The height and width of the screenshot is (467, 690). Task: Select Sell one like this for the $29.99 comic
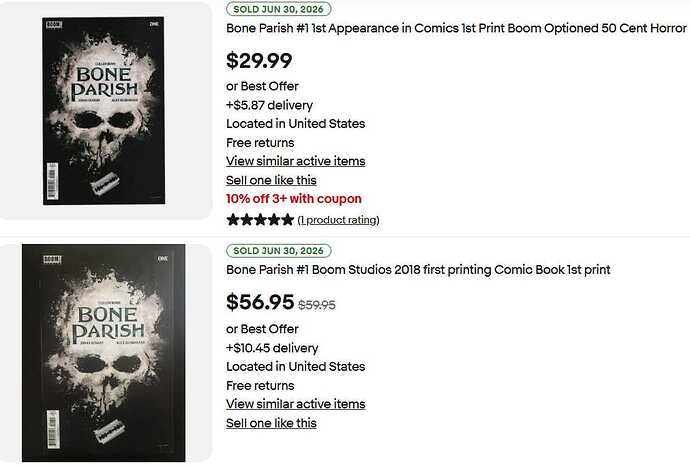click(271, 180)
